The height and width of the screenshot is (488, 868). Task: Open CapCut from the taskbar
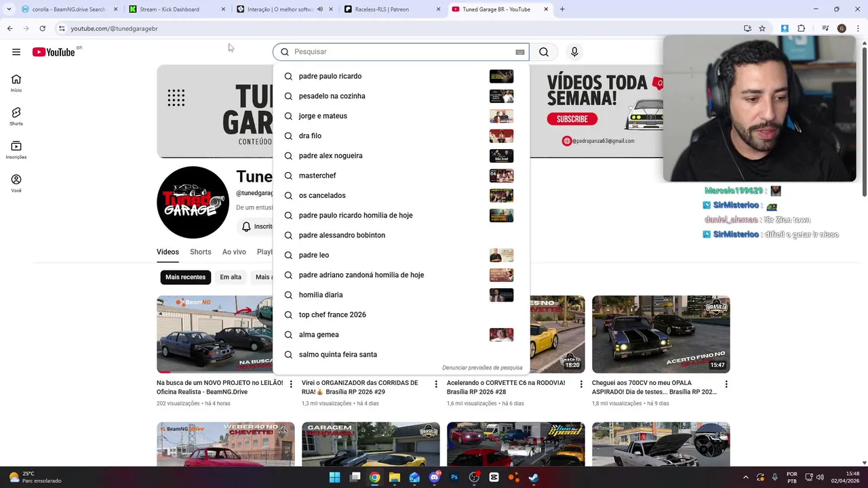(494, 477)
